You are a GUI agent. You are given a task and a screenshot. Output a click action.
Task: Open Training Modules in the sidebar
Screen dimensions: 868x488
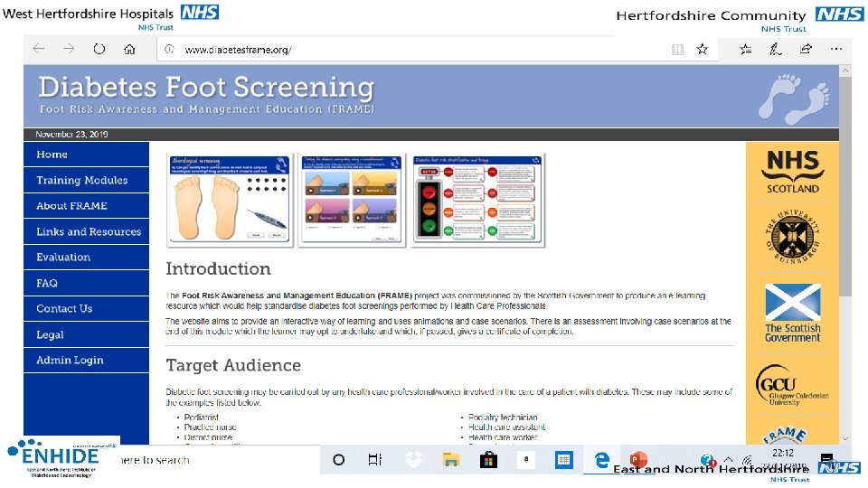[87, 180]
